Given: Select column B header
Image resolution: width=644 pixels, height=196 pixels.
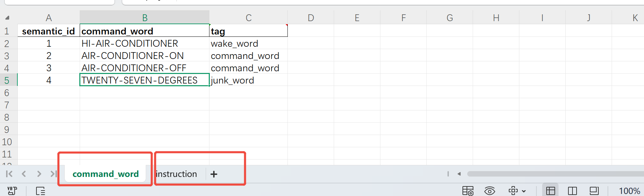Looking at the screenshot, I should pos(145,18).
